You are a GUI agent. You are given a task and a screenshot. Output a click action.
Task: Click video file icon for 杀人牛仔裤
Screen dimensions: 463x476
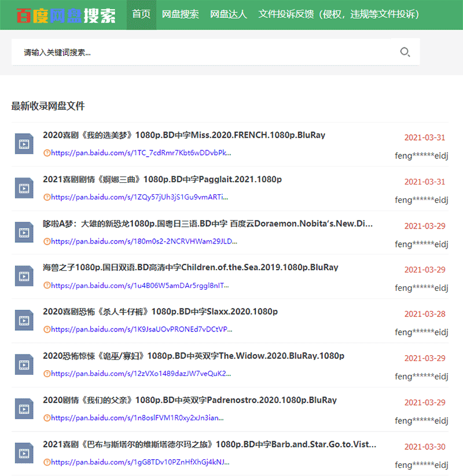[x=24, y=320]
